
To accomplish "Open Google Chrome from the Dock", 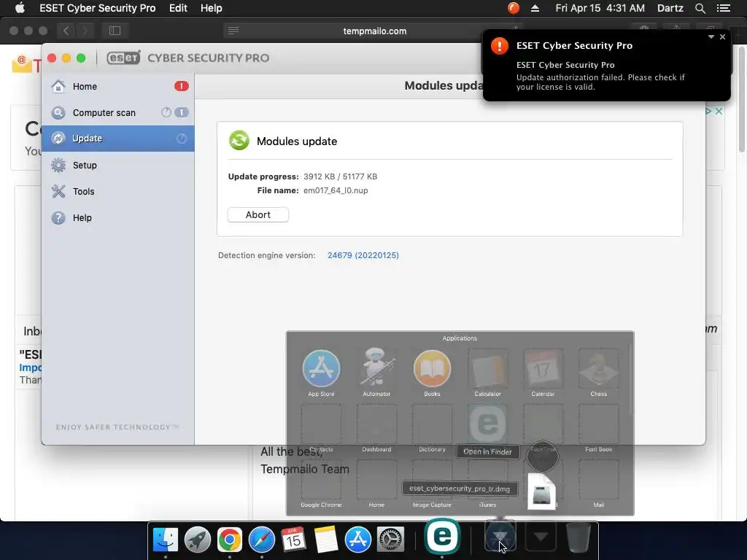I will point(229,540).
